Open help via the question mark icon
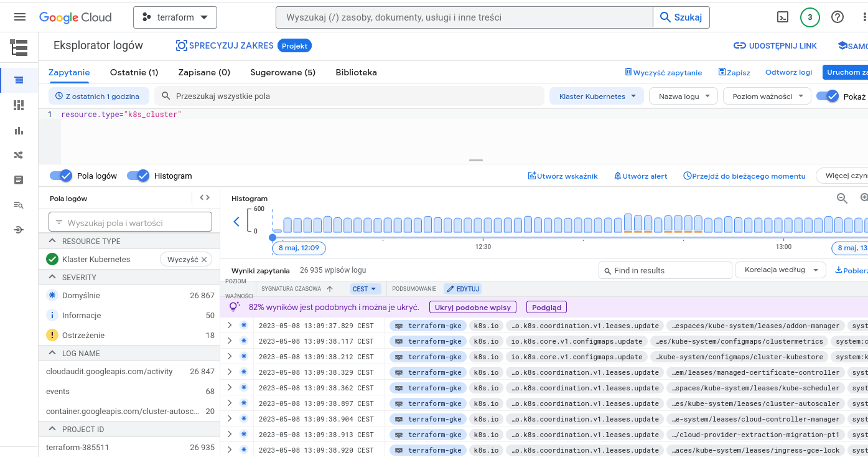 [838, 17]
